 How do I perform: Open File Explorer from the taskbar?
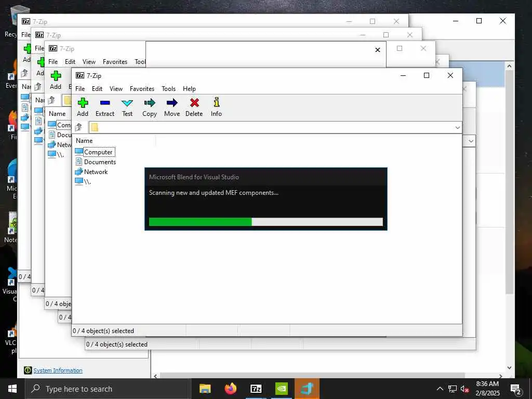pos(205,389)
